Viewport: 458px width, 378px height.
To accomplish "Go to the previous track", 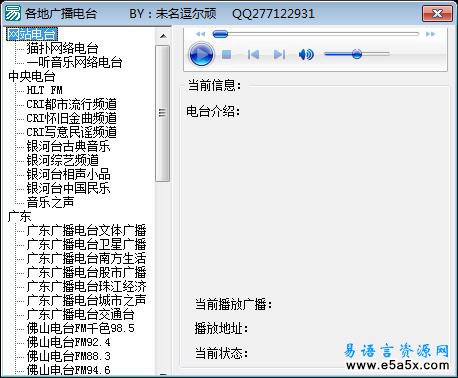I will click(253, 54).
